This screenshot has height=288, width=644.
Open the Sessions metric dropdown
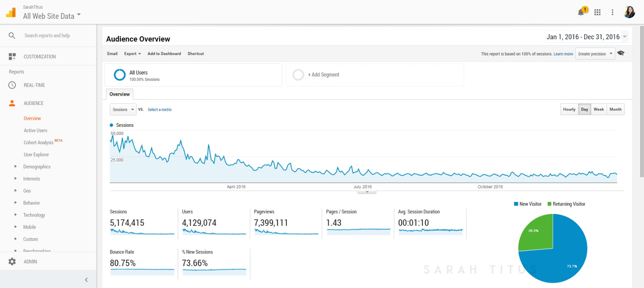point(123,109)
